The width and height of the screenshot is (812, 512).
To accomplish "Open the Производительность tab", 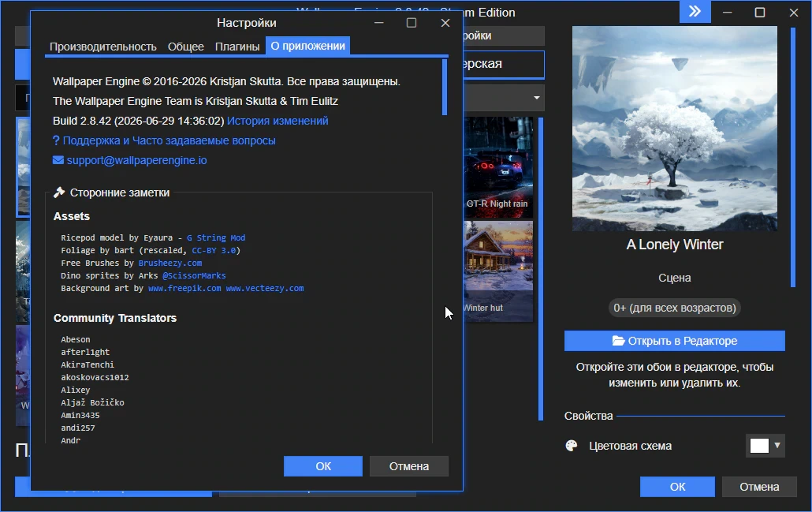I will pos(103,47).
